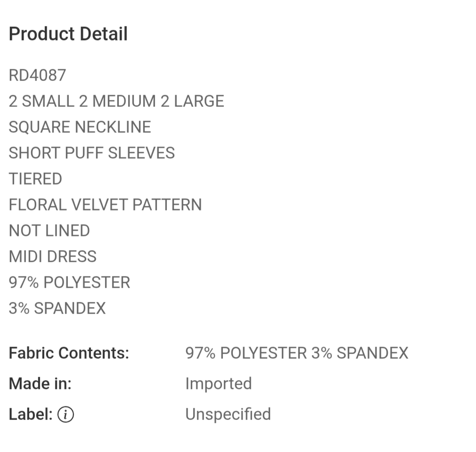476x452 pixels.
Task: Click the TIERED detail line
Action: 35,179
